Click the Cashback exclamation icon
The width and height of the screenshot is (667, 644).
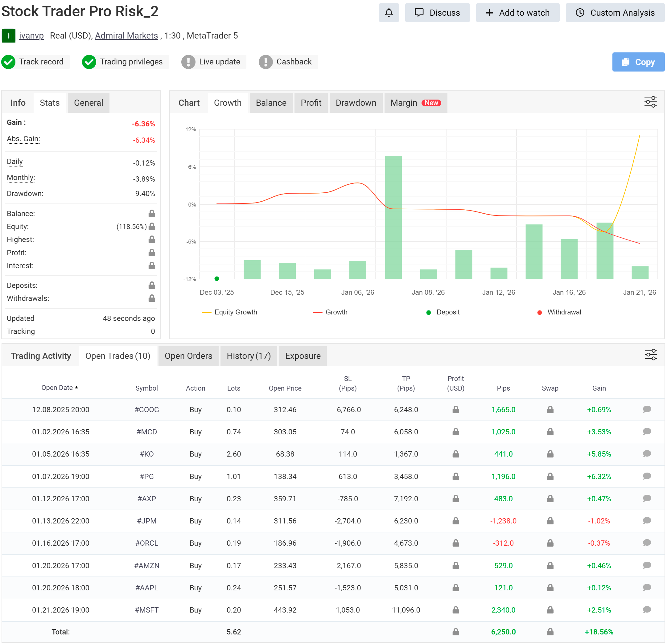[266, 62]
